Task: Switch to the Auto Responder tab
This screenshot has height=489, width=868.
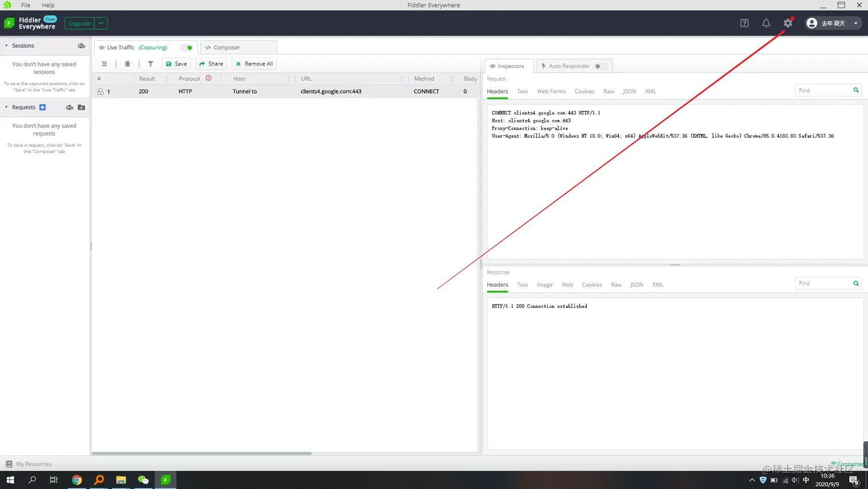Action: (x=574, y=66)
